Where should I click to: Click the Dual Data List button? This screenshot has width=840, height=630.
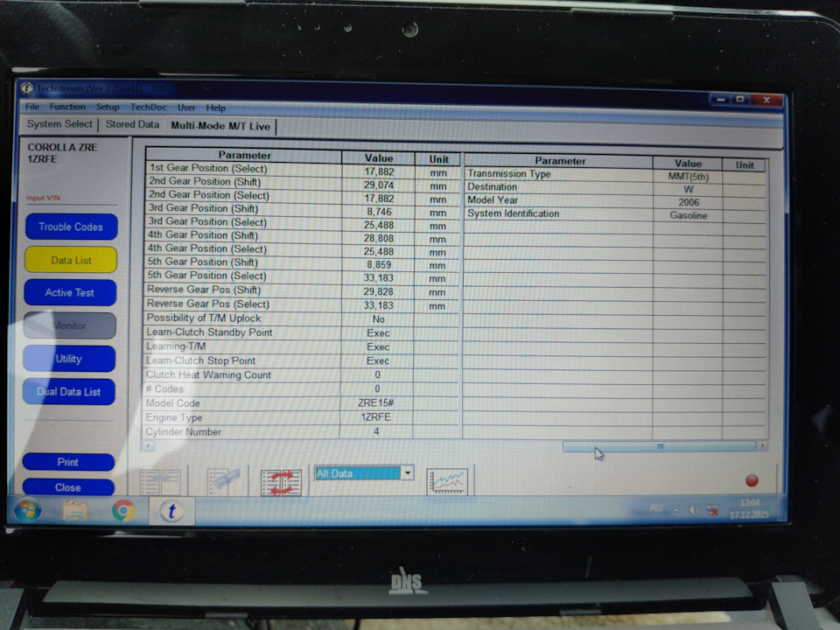coord(68,392)
